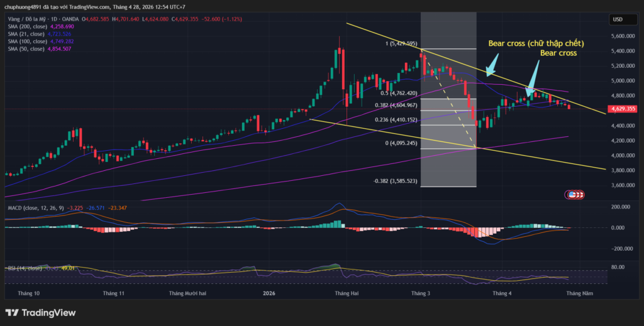Click the 2026 label on time axis
Screen dimensions: 644x326
[269, 293]
